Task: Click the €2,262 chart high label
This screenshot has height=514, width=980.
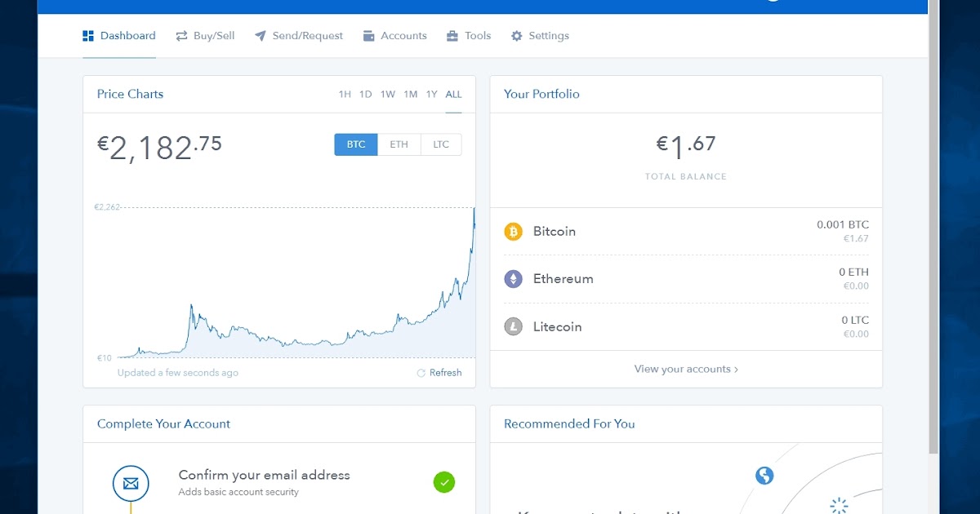Action: click(107, 207)
